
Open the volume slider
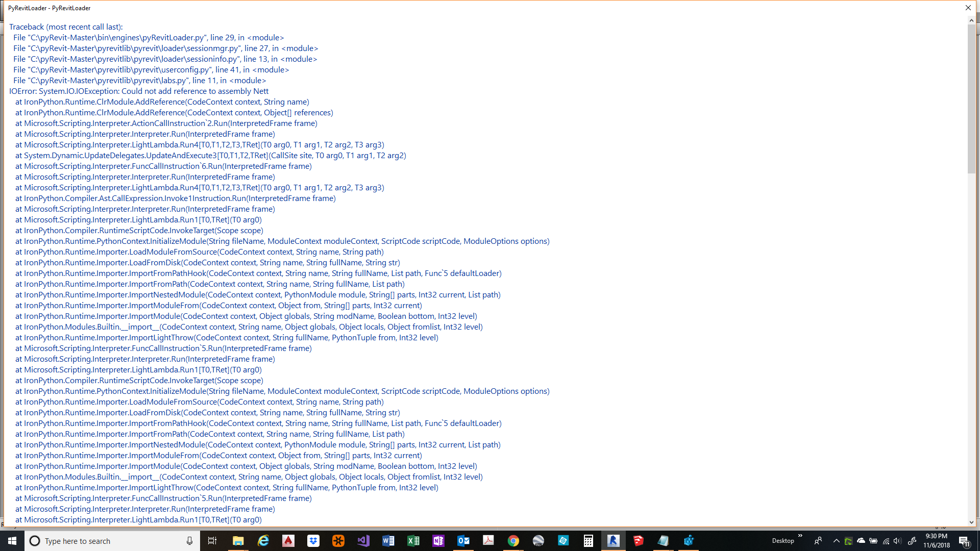pos(898,542)
